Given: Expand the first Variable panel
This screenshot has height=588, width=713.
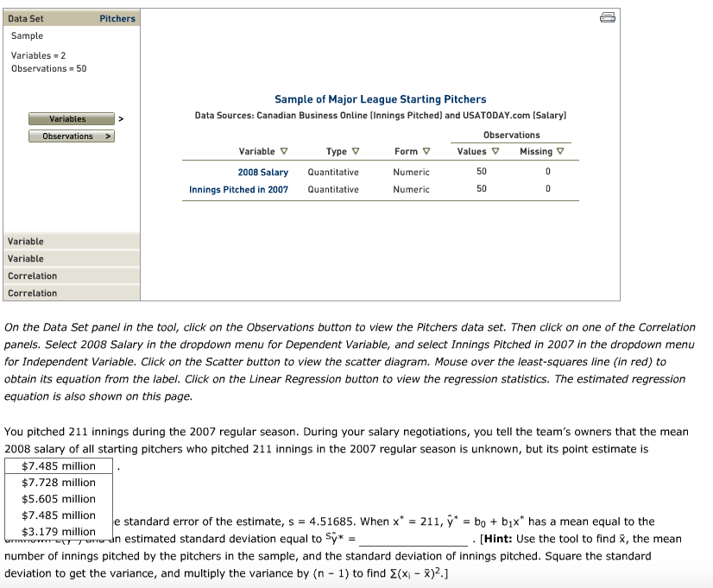Looking at the screenshot, I should [71, 241].
